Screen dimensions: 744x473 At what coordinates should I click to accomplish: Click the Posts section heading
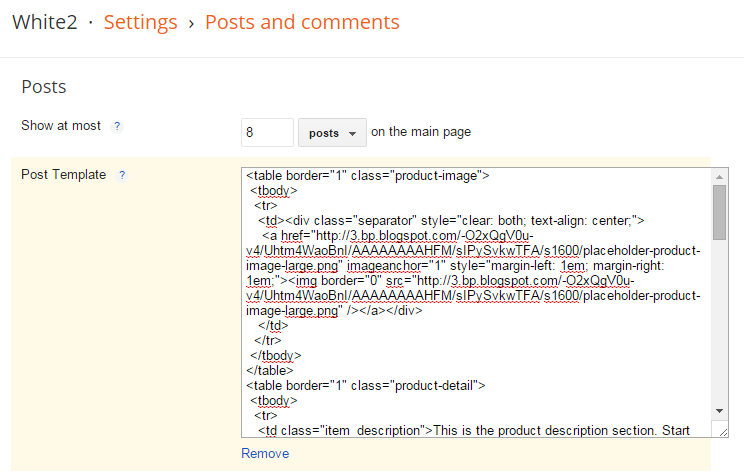click(44, 87)
